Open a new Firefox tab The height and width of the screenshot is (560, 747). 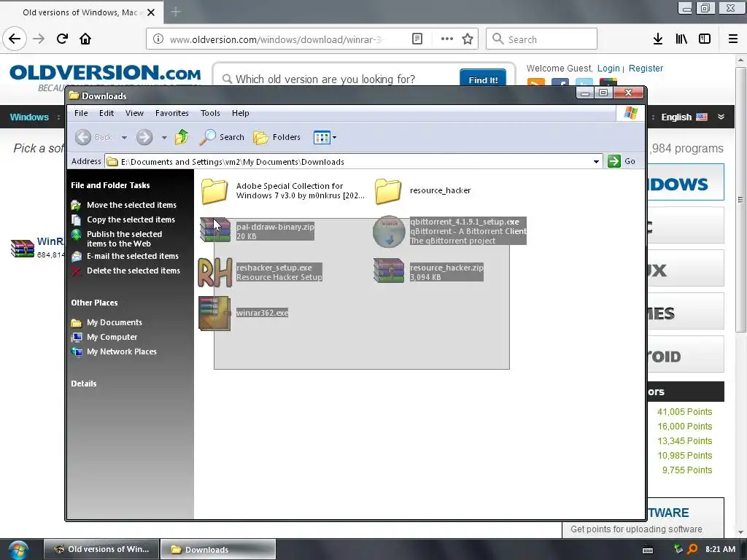coord(176,12)
